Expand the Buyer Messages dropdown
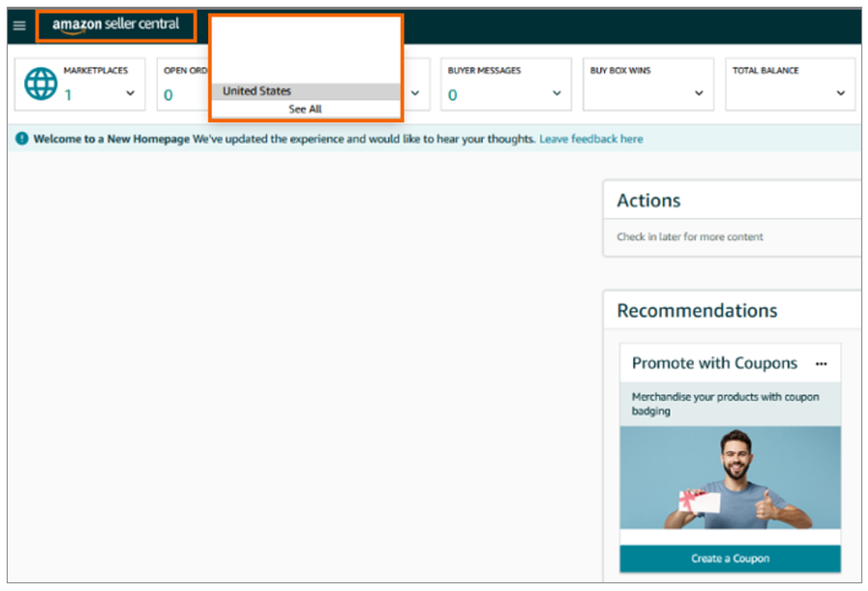The height and width of the screenshot is (591, 868). 555,93
